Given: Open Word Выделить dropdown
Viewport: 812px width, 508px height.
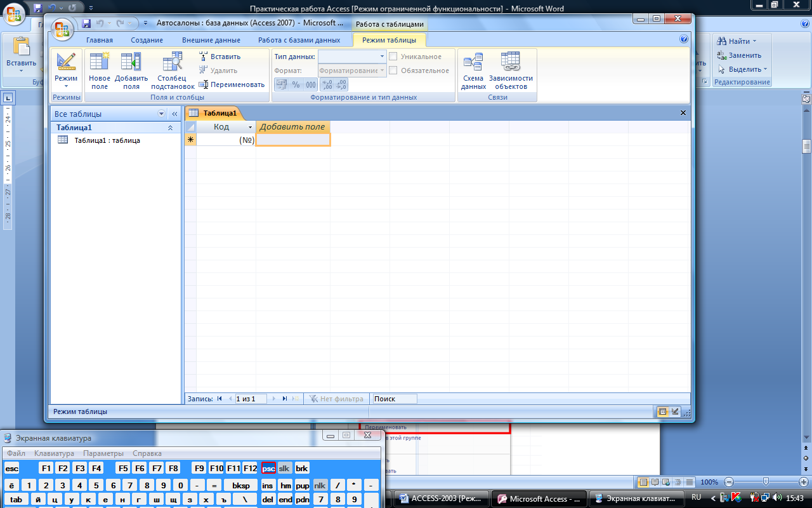Looking at the screenshot, I should [743, 69].
